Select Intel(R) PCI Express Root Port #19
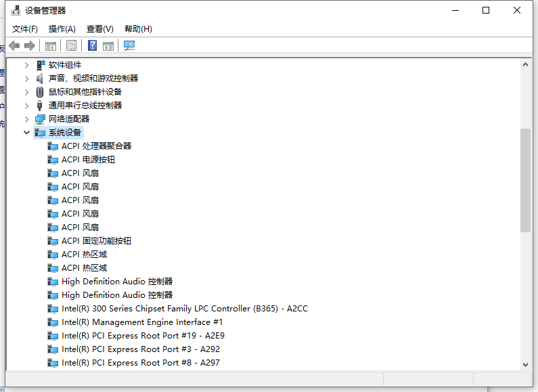This screenshot has width=538, height=392. coord(143,336)
